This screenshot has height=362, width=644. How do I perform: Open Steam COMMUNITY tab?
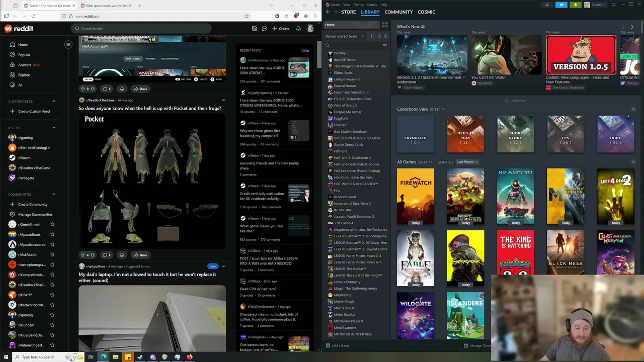pyautogui.click(x=398, y=12)
